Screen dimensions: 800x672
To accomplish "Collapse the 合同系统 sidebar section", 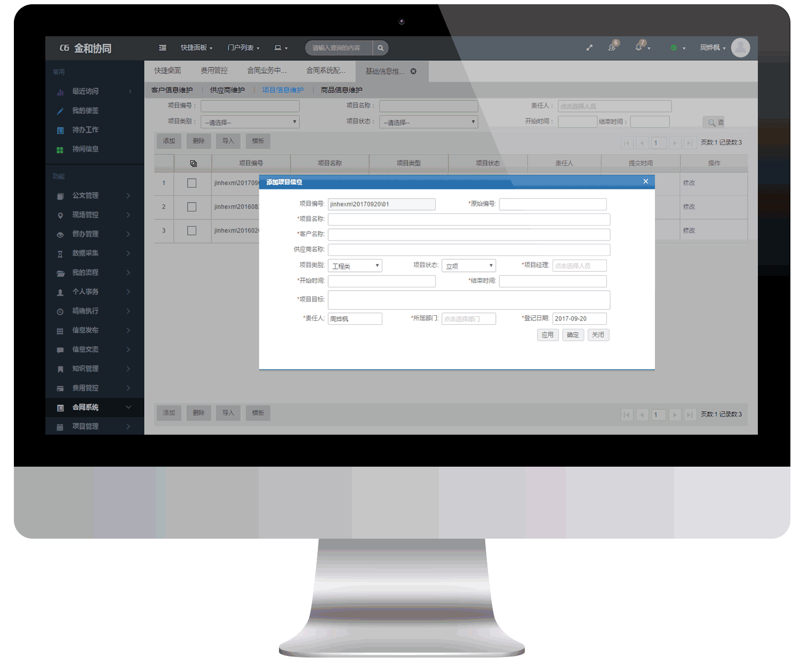I will pyautogui.click(x=128, y=407).
